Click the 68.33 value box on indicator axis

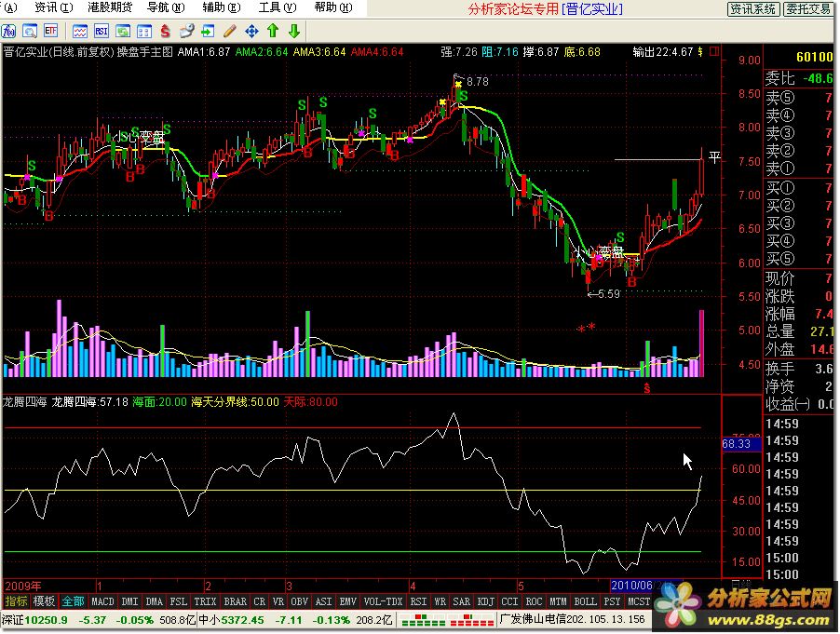[739, 444]
